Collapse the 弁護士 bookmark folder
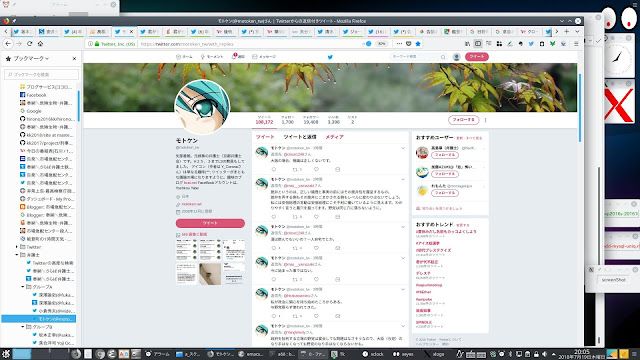This screenshot has height=360, width=640. (x=17, y=255)
